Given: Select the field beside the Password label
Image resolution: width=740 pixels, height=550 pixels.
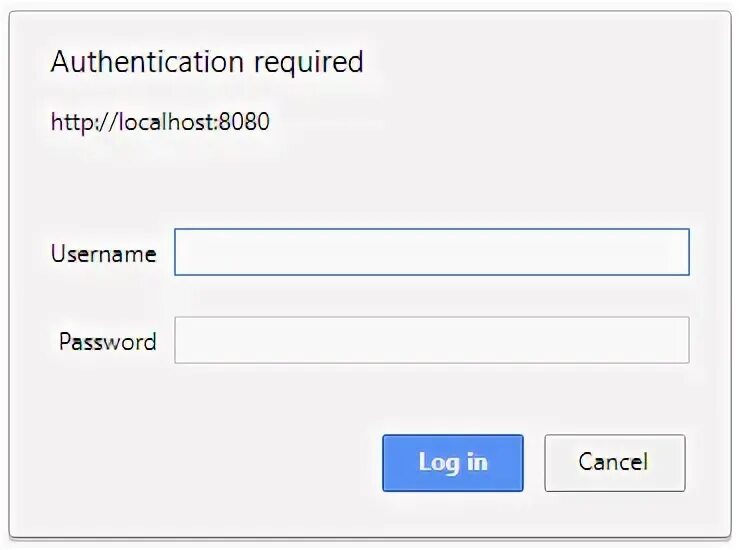Looking at the screenshot, I should click(x=431, y=340).
